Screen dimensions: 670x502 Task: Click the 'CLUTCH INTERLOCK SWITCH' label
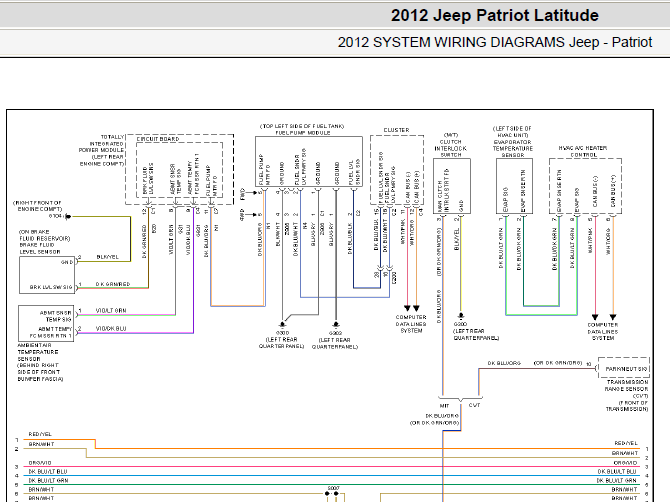point(451,148)
